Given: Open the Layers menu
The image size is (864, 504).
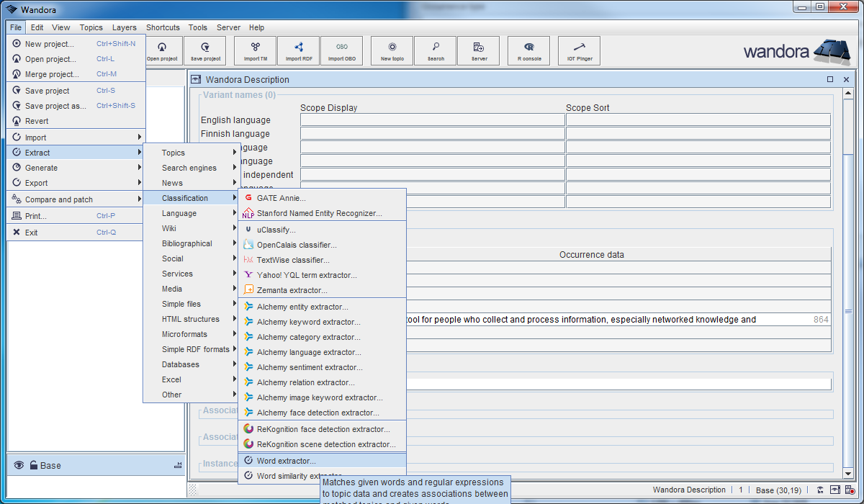Looking at the screenshot, I should point(124,27).
